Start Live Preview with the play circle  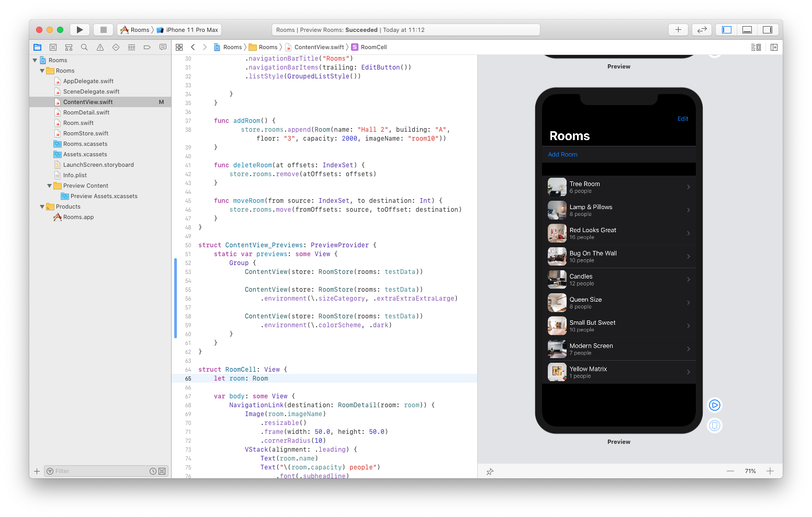(714, 405)
